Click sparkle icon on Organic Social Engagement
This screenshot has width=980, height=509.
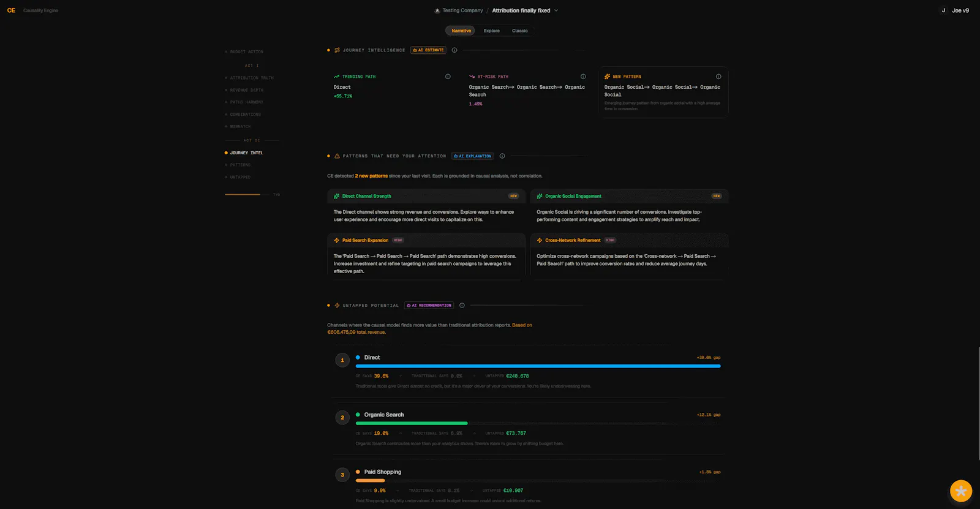(540, 196)
